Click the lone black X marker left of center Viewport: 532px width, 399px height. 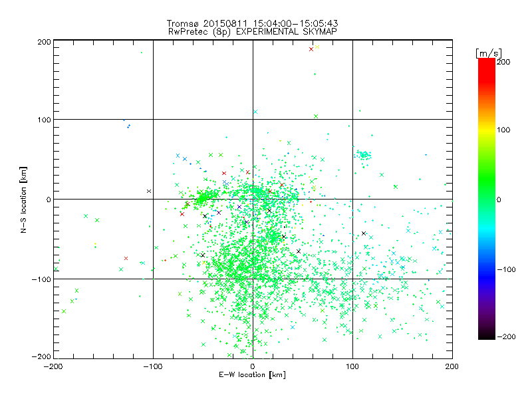pos(148,192)
